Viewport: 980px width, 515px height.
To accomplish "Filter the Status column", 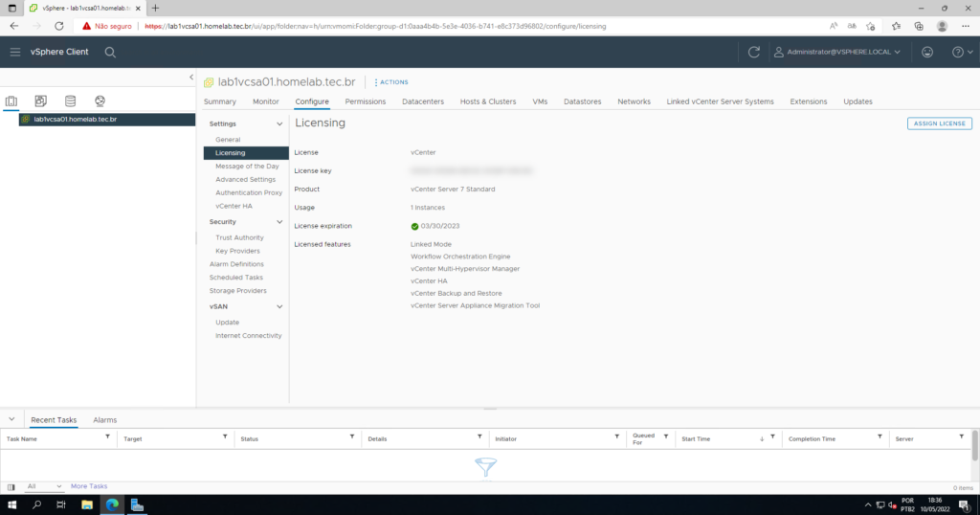I will click(352, 437).
